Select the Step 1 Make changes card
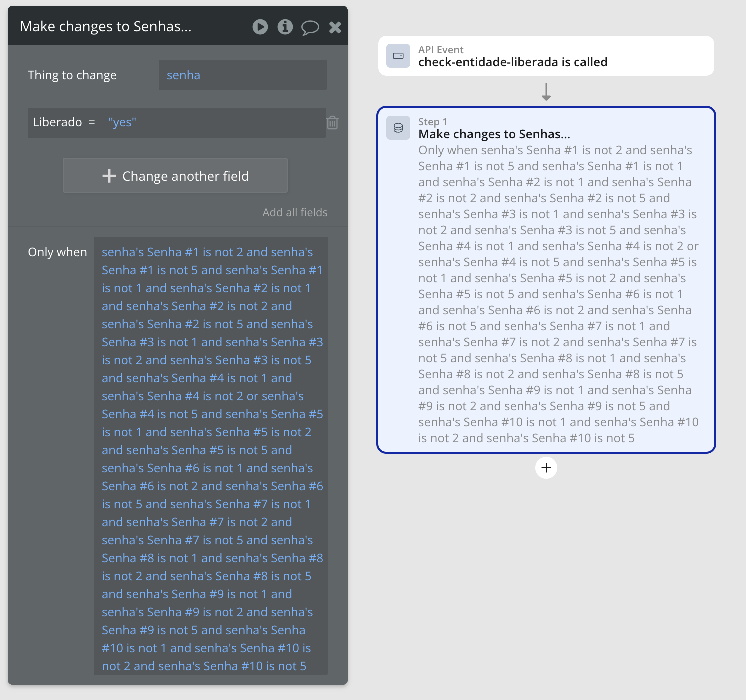746x700 pixels. coord(546,280)
